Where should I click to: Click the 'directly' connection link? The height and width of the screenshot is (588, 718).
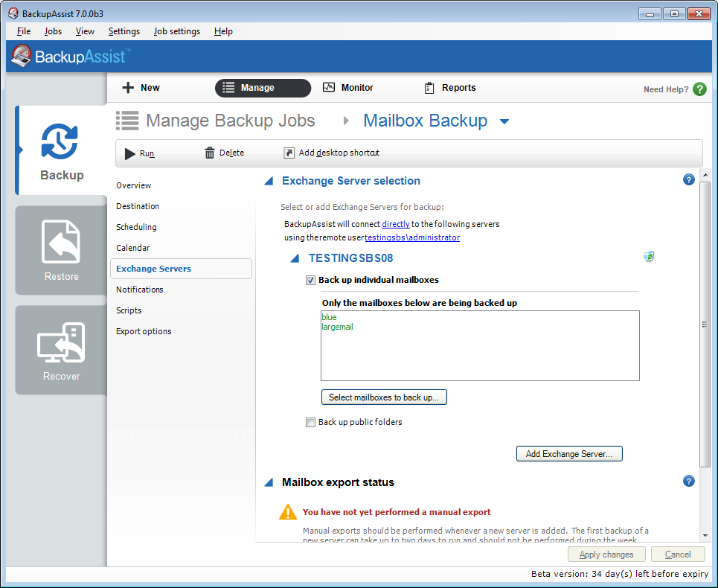[396, 224]
